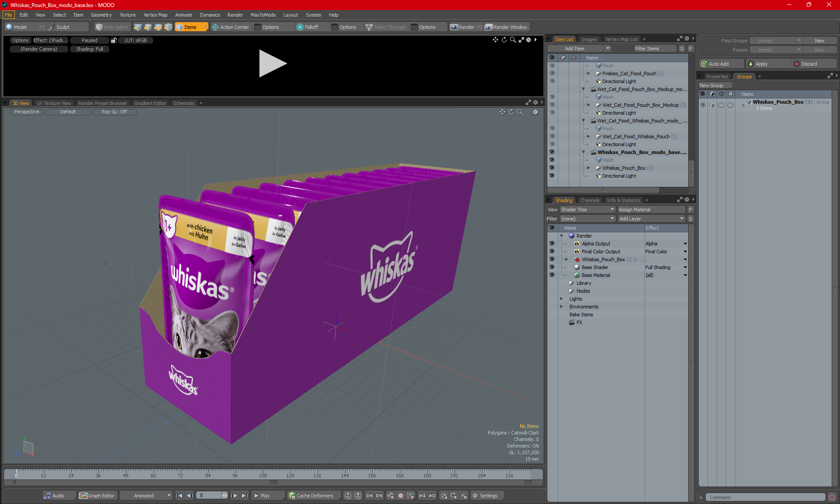The height and width of the screenshot is (504, 840).
Task: Click the Filter Items field
Action: 655,49
